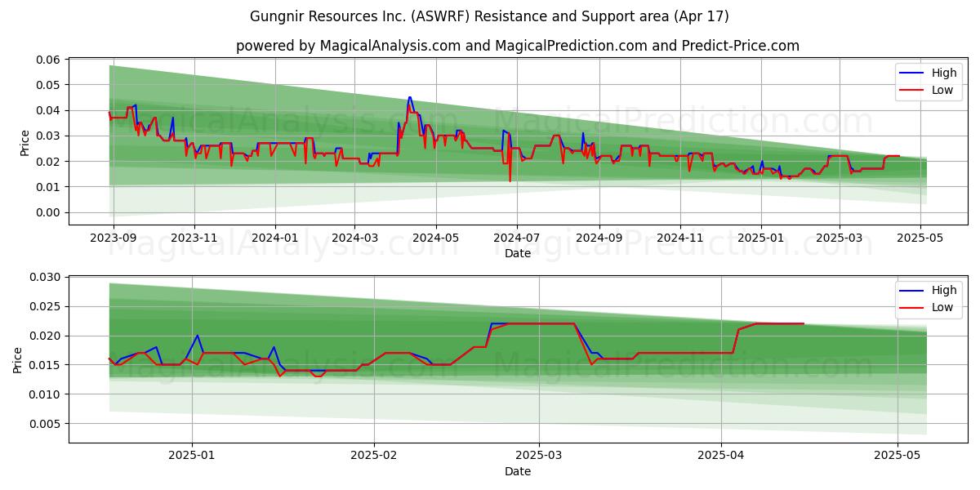The height and width of the screenshot is (490, 980).
Task: Click the blue High line swatch in lower legend
Action: point(911,291)
